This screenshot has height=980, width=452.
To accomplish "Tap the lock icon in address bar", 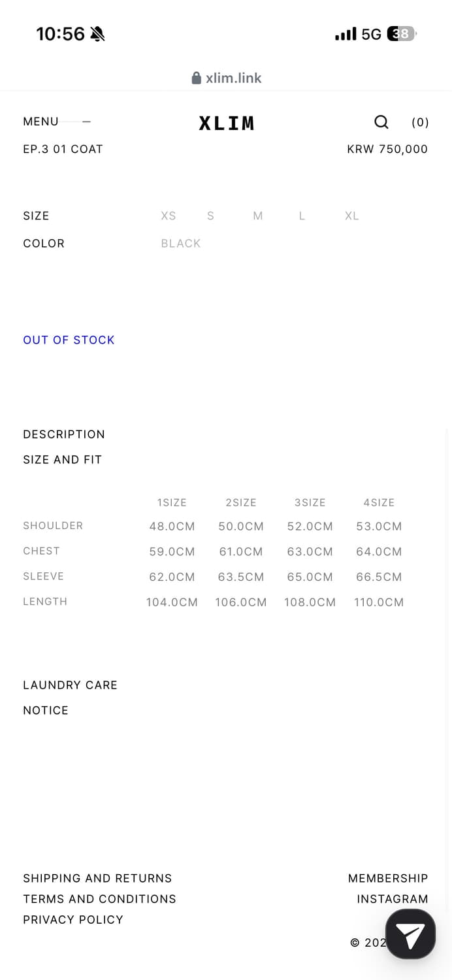I will (x=196, y=78).
